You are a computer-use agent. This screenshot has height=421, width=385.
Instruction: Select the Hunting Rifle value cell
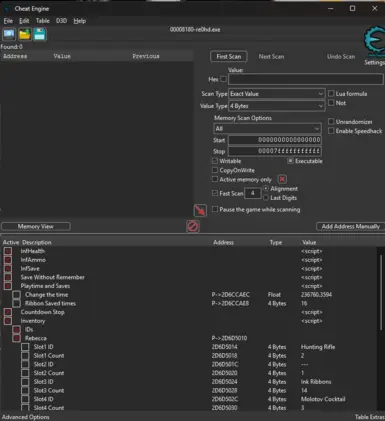point(318,347)
